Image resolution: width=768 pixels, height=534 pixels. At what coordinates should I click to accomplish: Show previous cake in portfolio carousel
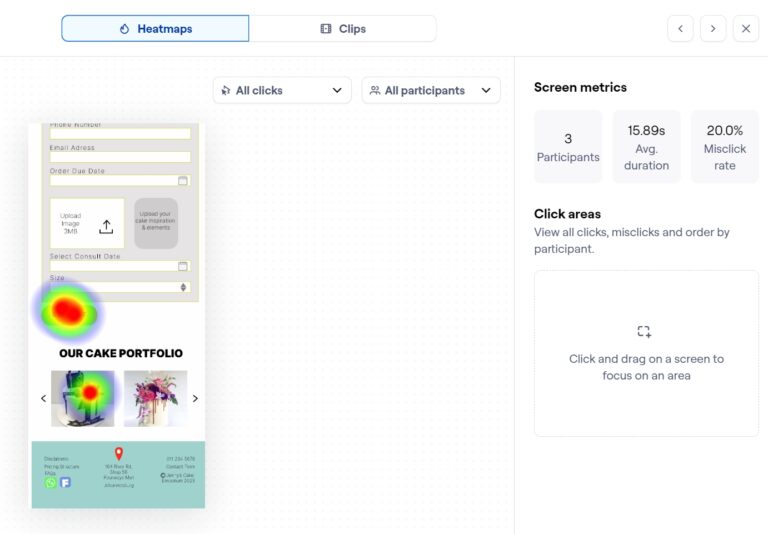(43, 398)
